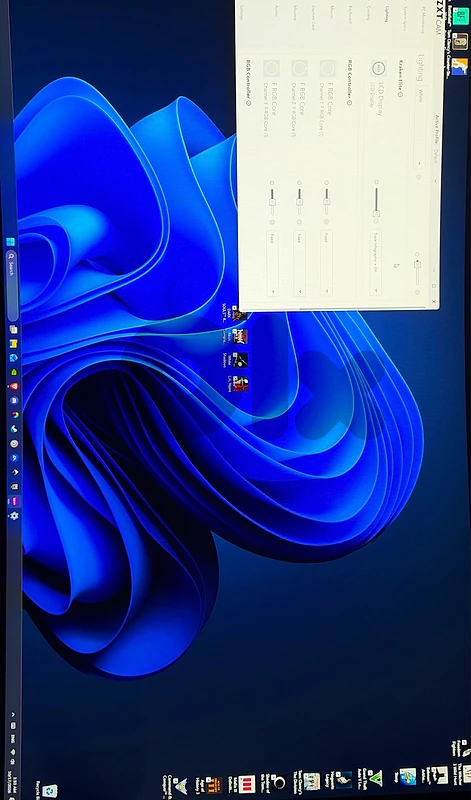Select the Channel 2 F RGB Core icon
Viewport: 471px width, 800px height.
[300, 68]
